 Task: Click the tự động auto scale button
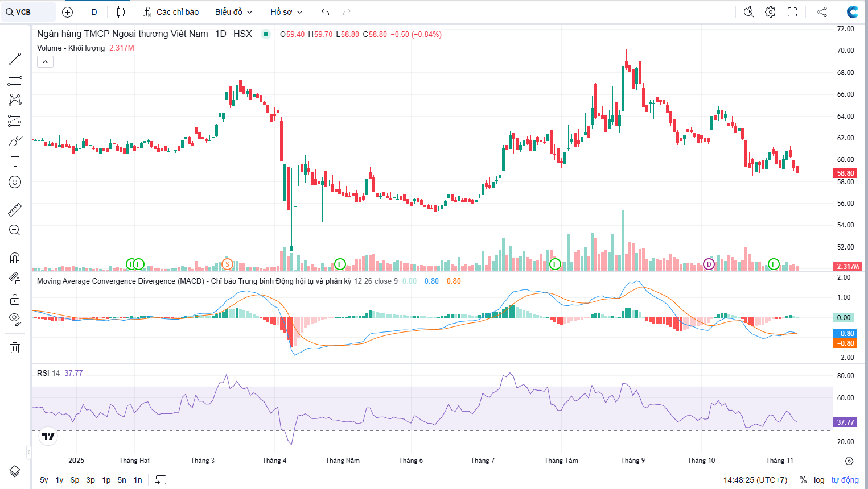(845, 480)
